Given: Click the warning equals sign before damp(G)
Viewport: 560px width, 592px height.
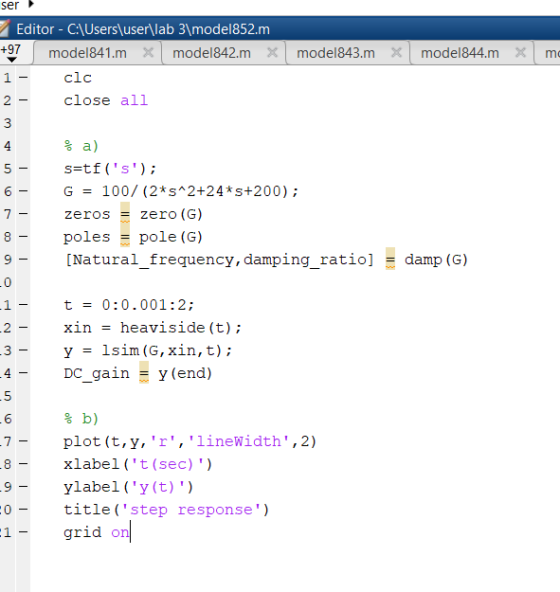Looking at the screenshot, I should 390,260.
